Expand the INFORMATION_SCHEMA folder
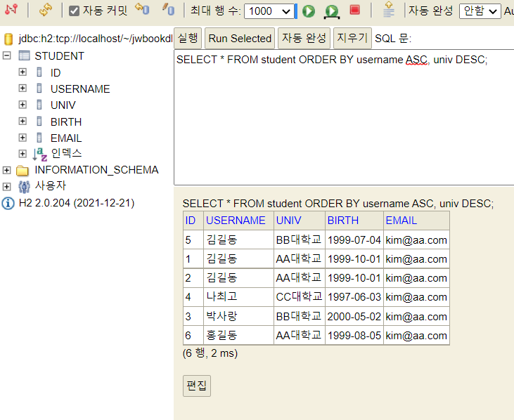The image size is (514, 420). [x=6, y=170]
